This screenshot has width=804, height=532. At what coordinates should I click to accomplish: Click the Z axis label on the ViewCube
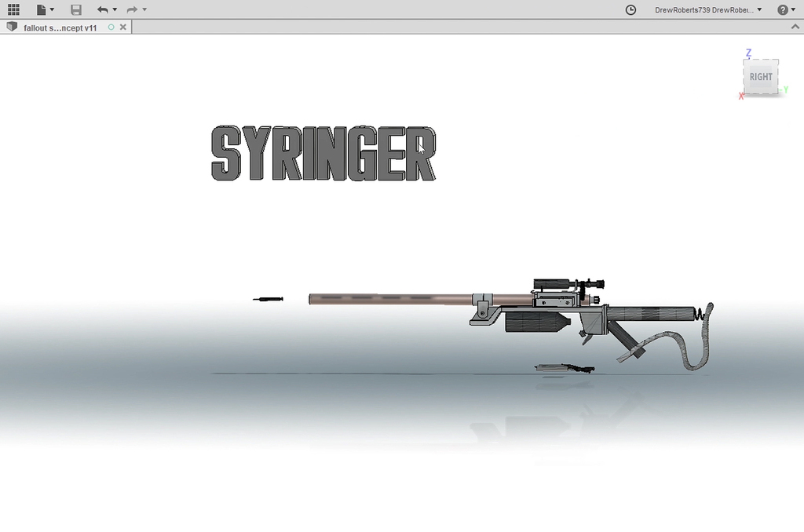747,53
